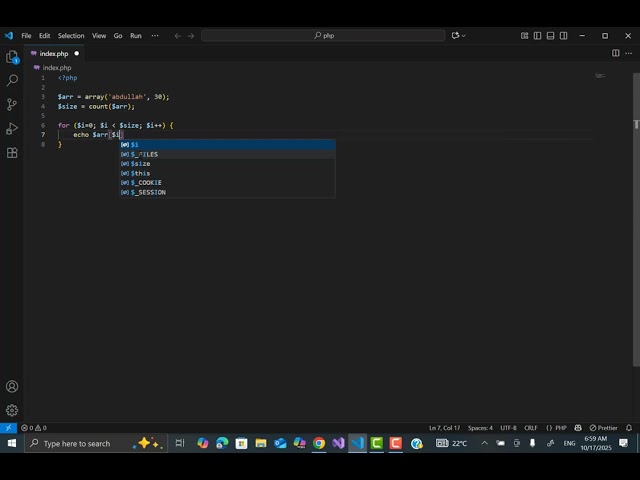Expand the hidden menu bar ellipsis
The width and height of the screenshot is (640, 480).
pos(155,36)
